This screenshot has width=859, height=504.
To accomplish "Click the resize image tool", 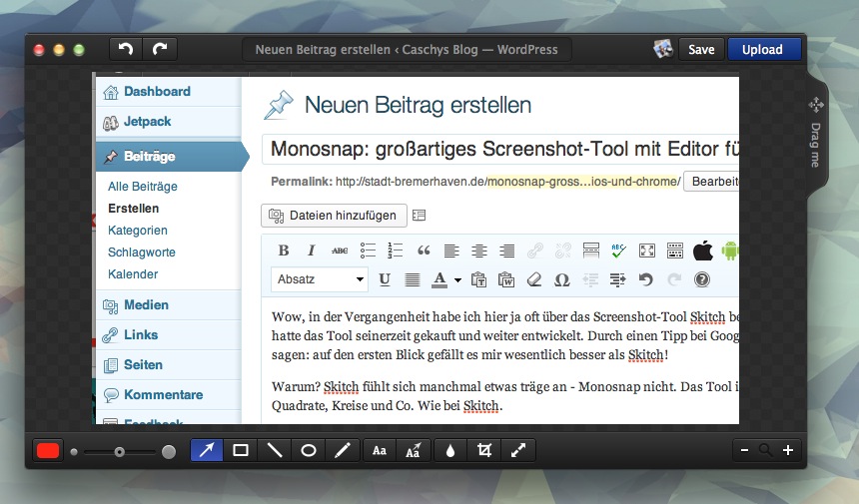I will pos(518,450).
